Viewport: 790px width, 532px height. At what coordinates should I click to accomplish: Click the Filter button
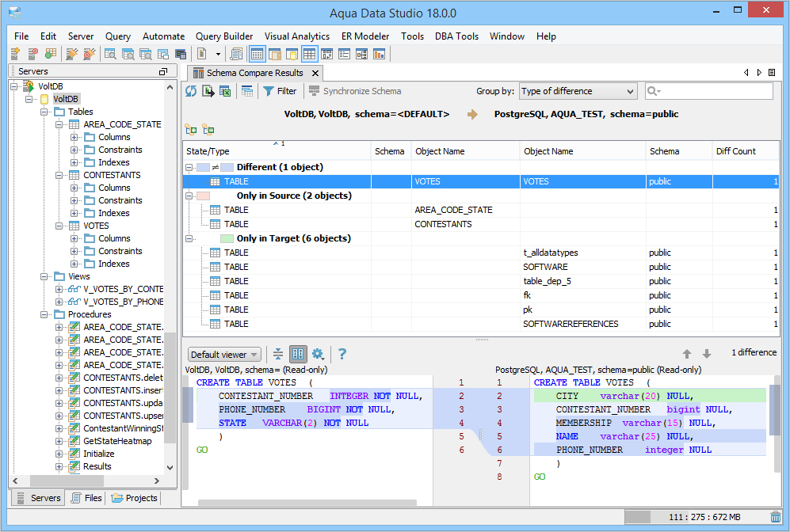coord(281,91)
